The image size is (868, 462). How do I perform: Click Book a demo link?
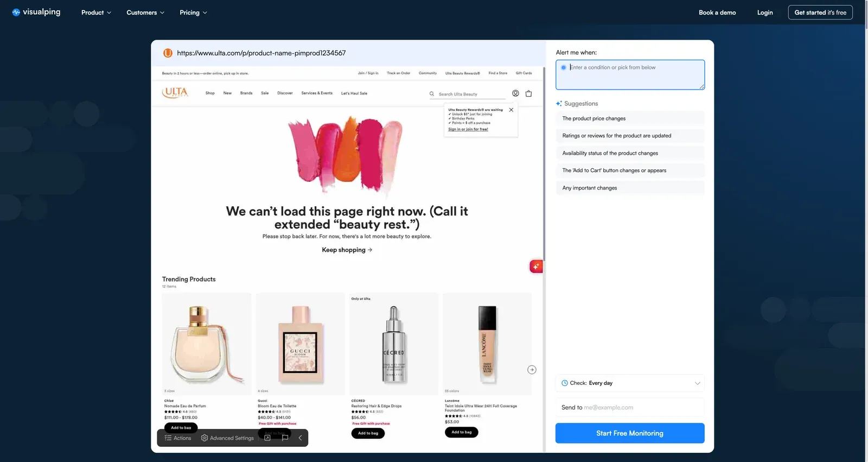coord(717,12)
